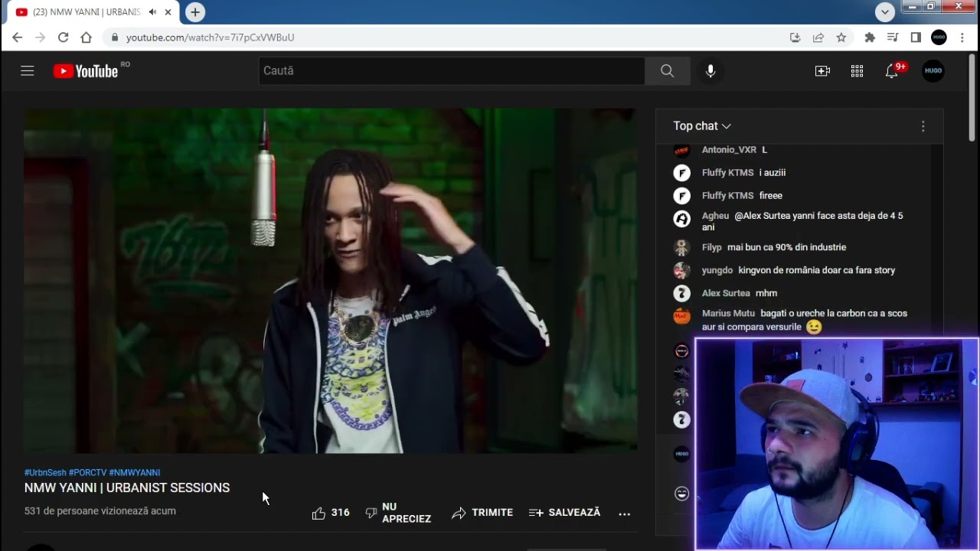Share the video with TRIMITE
This screenshot has height=551, width=980.
pos(482,513)
